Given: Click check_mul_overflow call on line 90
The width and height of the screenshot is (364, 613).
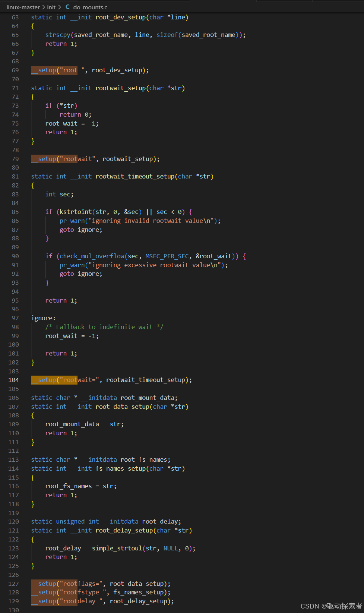Looking at the screenshot, I should click(x=92, y=256).
